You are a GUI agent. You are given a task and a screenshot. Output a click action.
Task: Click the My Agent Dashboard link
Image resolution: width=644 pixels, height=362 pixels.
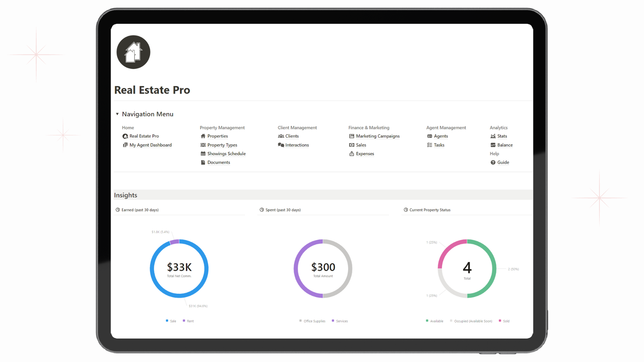click(x=150, y=144)
